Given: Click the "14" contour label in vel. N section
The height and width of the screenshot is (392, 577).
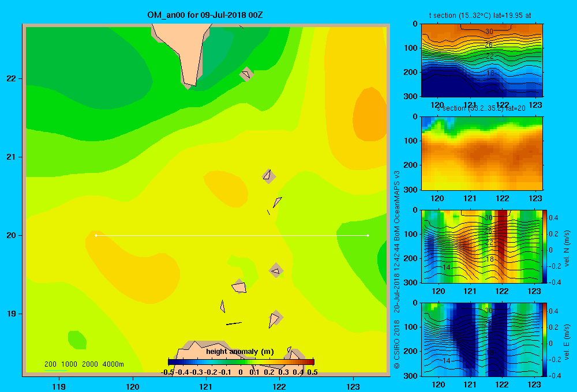Looking at the screenshot, I should click(x=447, y=267).
